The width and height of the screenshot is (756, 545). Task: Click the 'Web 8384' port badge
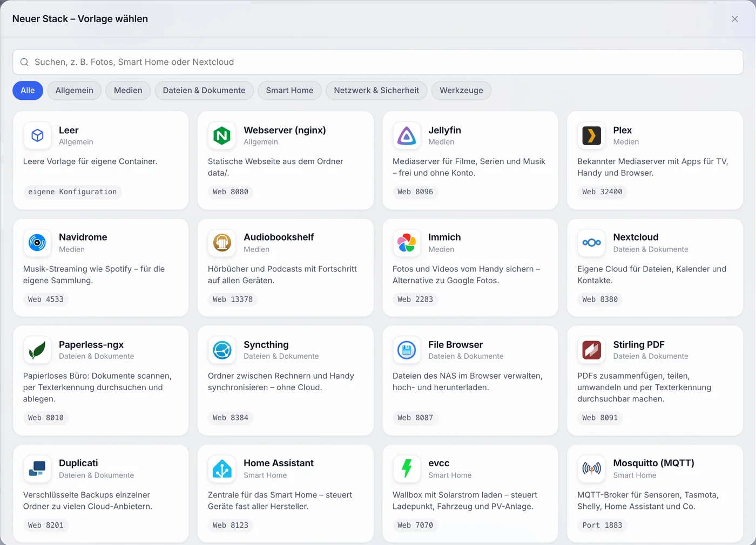click(x=231, y=418)
